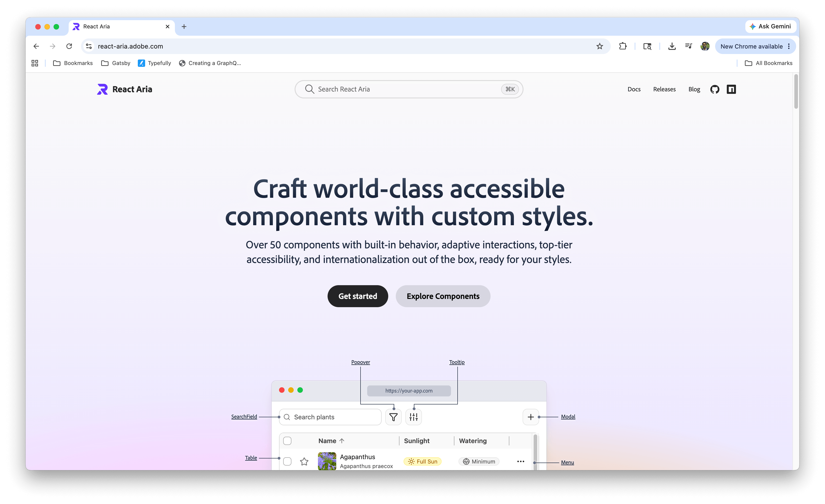
Task: Follow the Menu annotation link
Action: pos(567,463)
